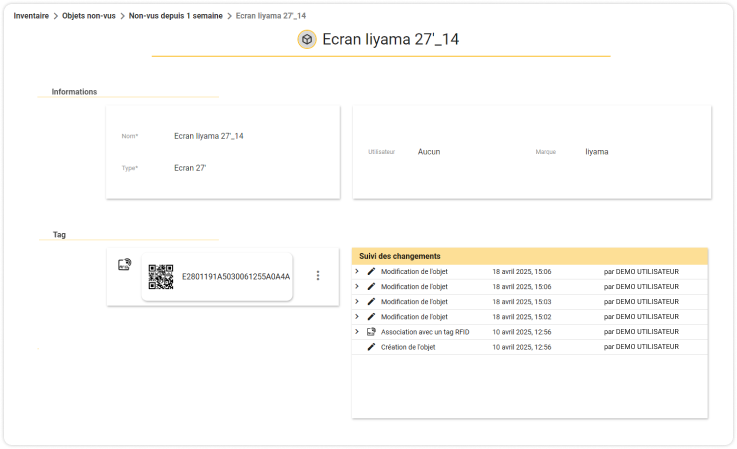
Task: Go to Objets non-vus in the breadcrumb
Action: click(x=89, y=16)
